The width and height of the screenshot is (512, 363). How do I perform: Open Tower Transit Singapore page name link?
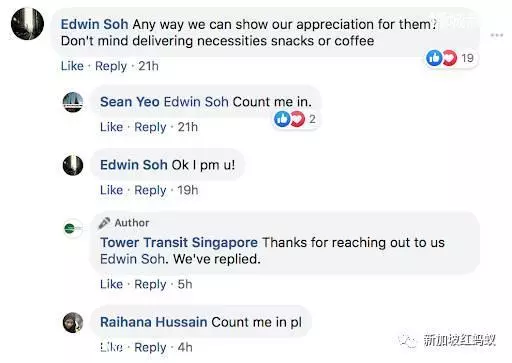179,242
